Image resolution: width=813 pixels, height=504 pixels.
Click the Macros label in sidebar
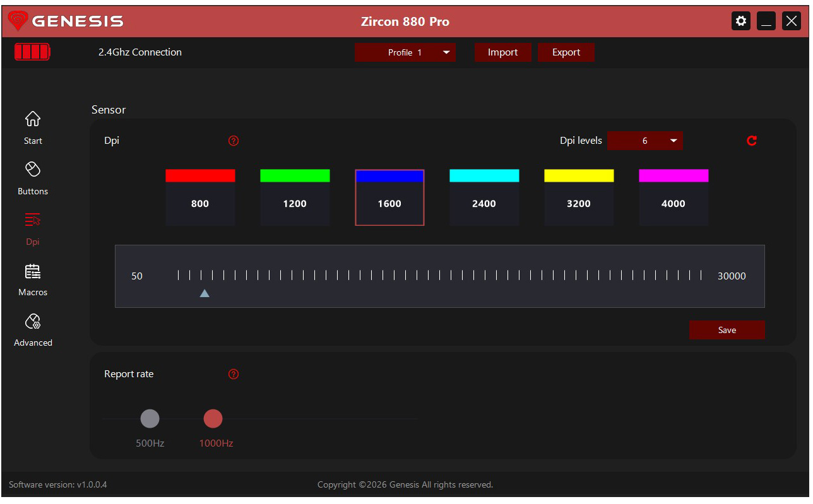pyautogui.click(x=33, y=292)
